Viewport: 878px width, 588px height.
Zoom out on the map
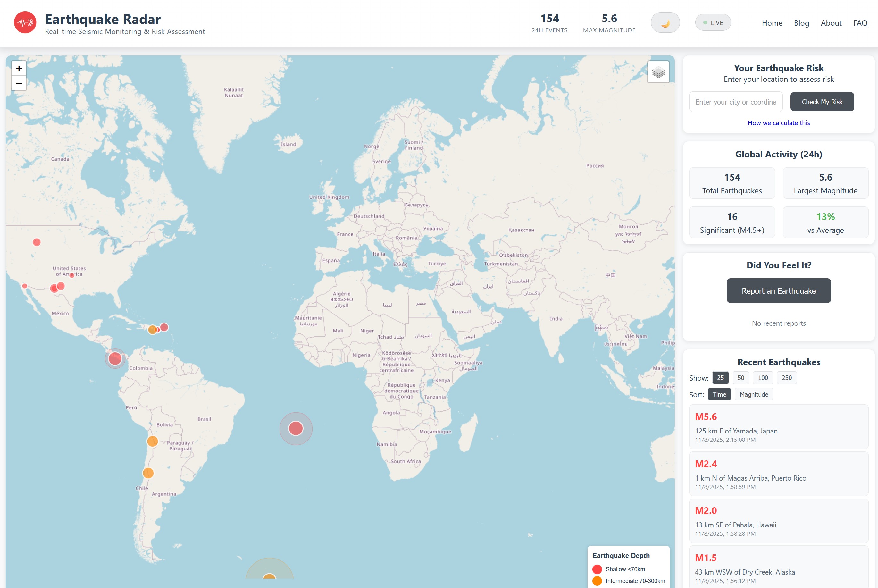(19, 83)
